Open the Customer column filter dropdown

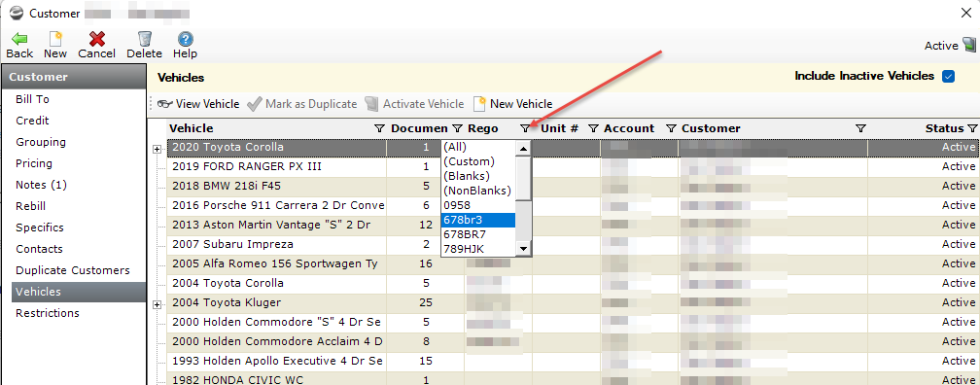click(x=860, y=128)
